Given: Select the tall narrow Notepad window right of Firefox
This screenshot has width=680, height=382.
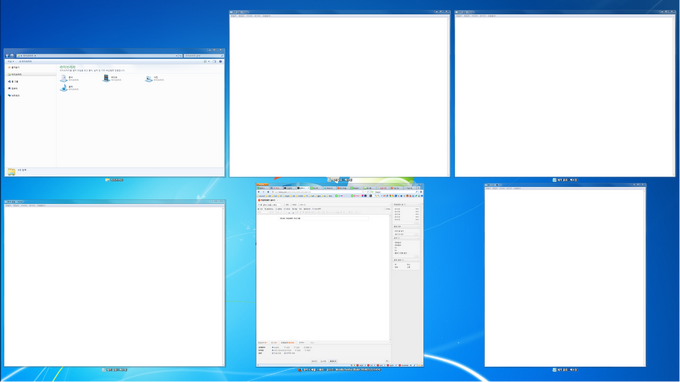Looking at the screenshot, I should [565, 275].
